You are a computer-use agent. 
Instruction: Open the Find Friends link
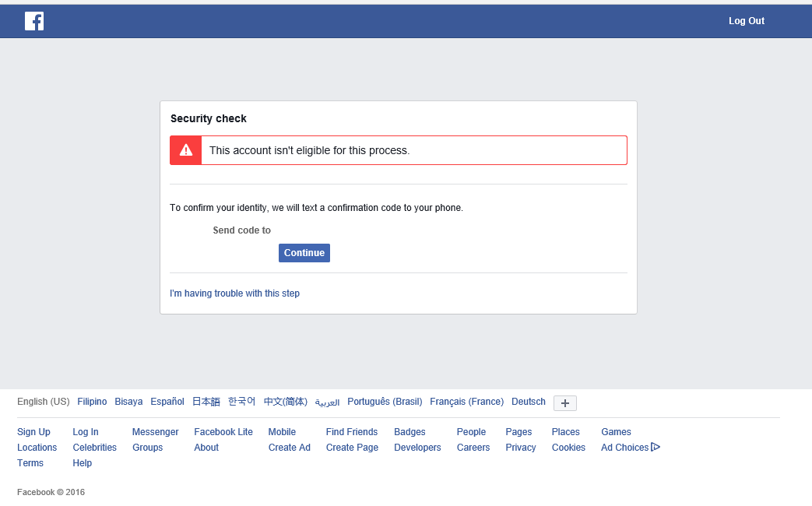(352, 432)
